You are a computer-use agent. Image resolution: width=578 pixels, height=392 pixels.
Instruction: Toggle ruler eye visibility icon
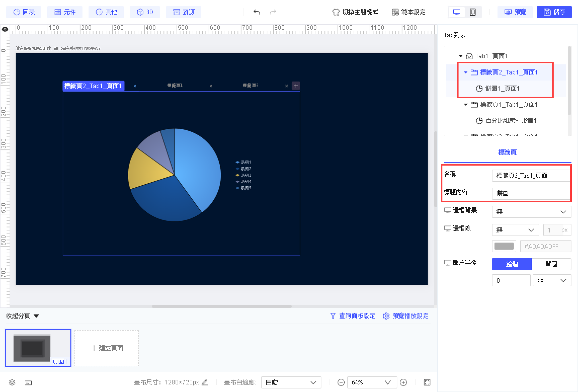(x=5, y=29)
